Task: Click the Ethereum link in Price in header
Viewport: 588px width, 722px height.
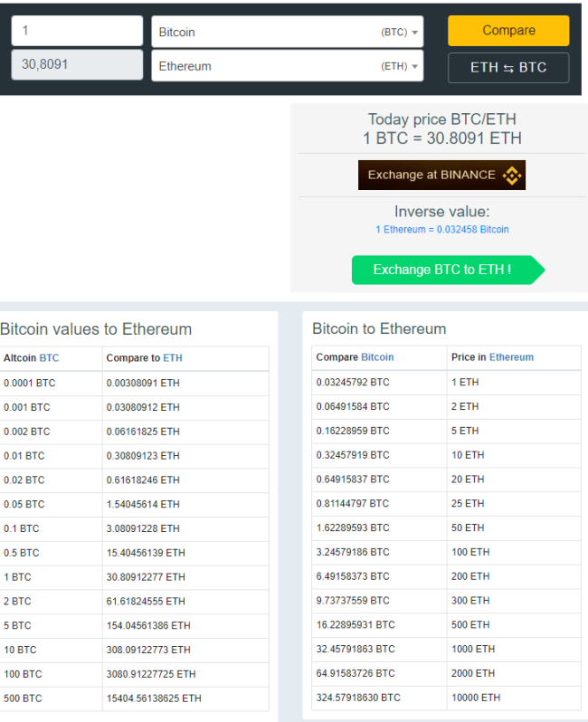Action: (x=512, y=357)
